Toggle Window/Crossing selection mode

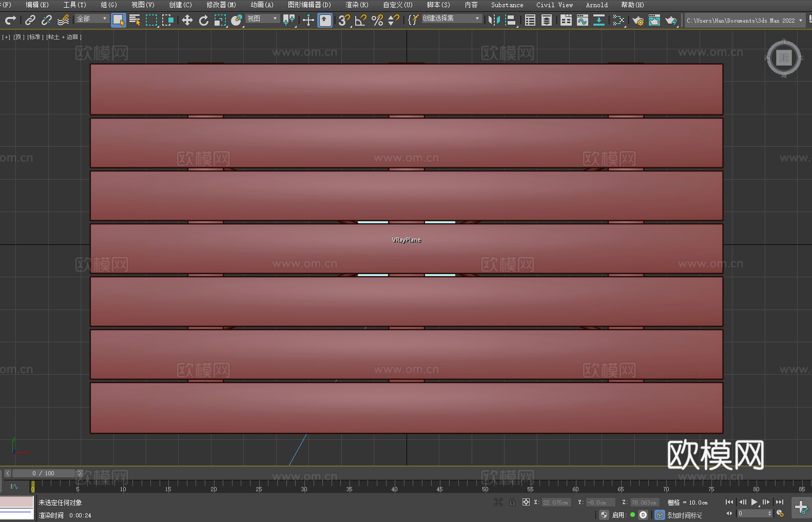pyautogui.click(x=168, y=20)
